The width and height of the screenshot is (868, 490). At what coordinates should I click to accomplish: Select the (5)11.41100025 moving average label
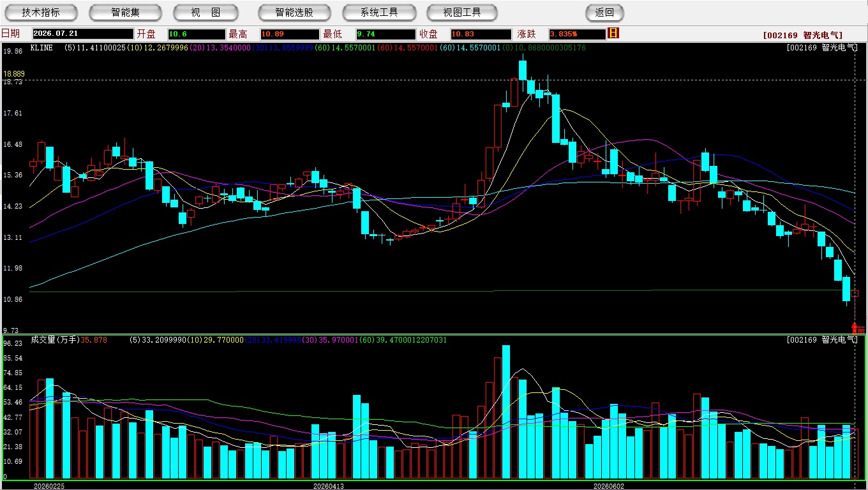click(95, 48)
